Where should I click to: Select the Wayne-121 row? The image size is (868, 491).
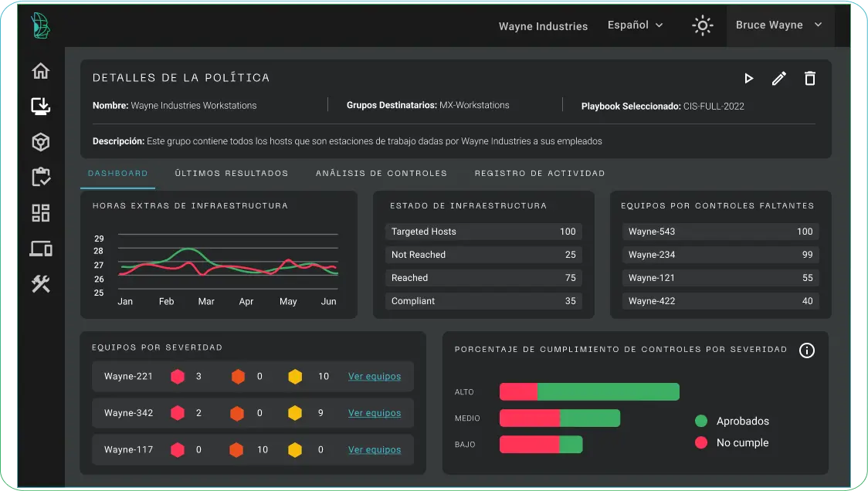point(721,278)
